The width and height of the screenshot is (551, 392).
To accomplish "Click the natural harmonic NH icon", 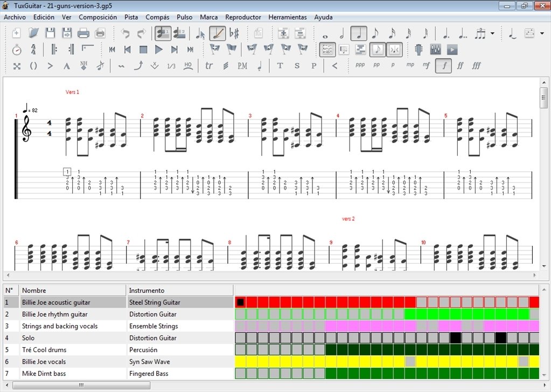I will (x=83, y=66).
